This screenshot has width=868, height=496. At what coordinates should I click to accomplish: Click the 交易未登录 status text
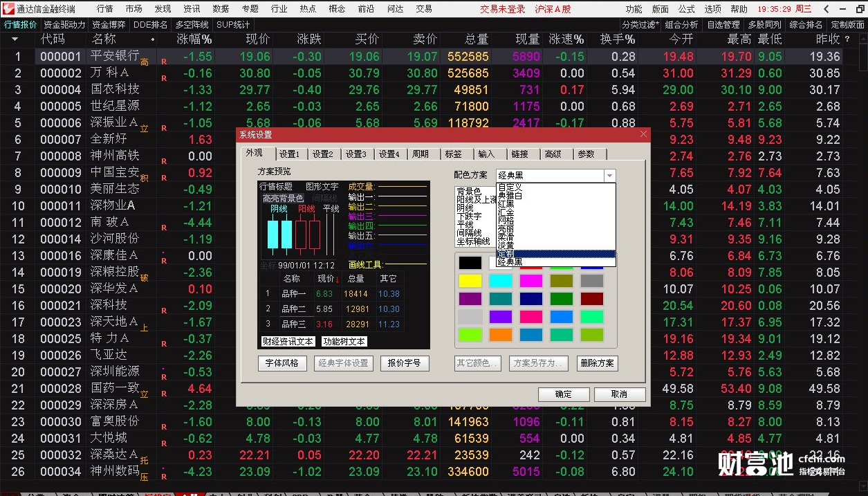coord(503,9)
